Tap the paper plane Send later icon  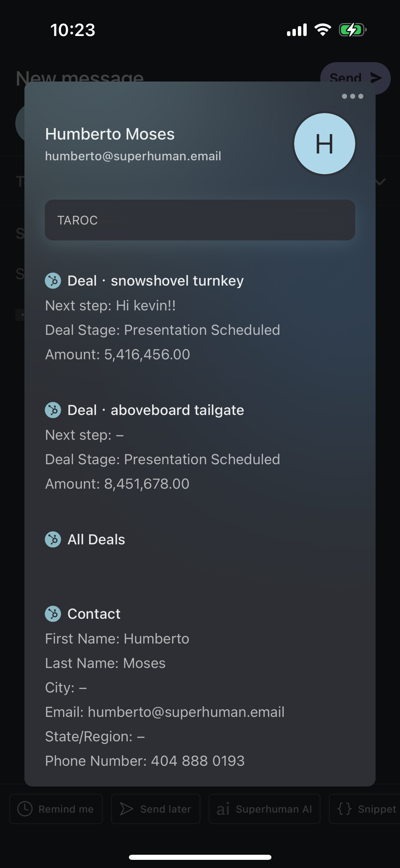(127, 809)
